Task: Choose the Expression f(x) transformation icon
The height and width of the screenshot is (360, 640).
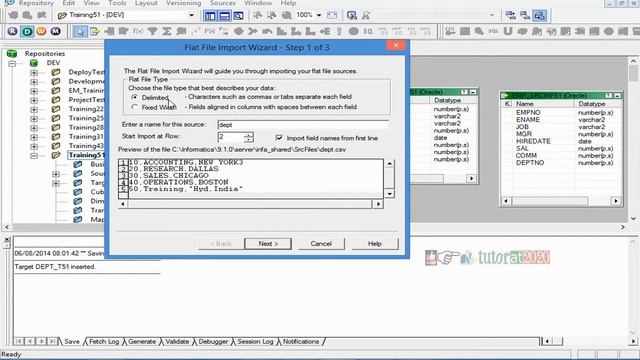Action: (138, 31)
